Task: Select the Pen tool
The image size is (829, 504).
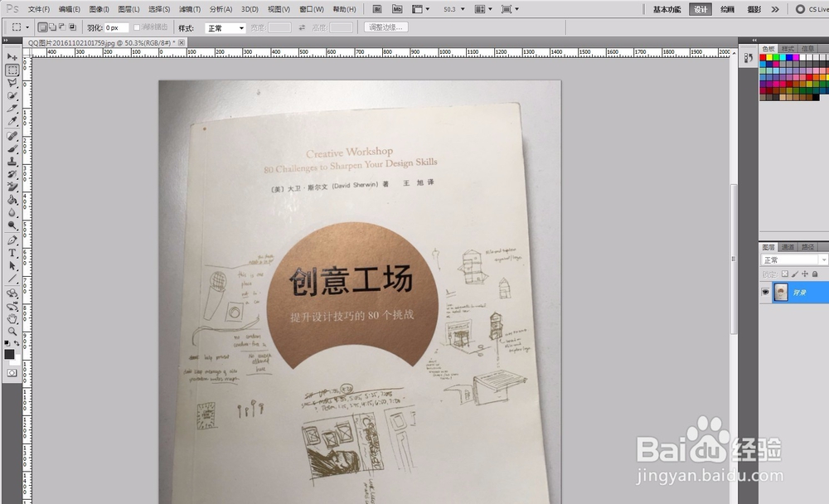Action: pos(12,240)
